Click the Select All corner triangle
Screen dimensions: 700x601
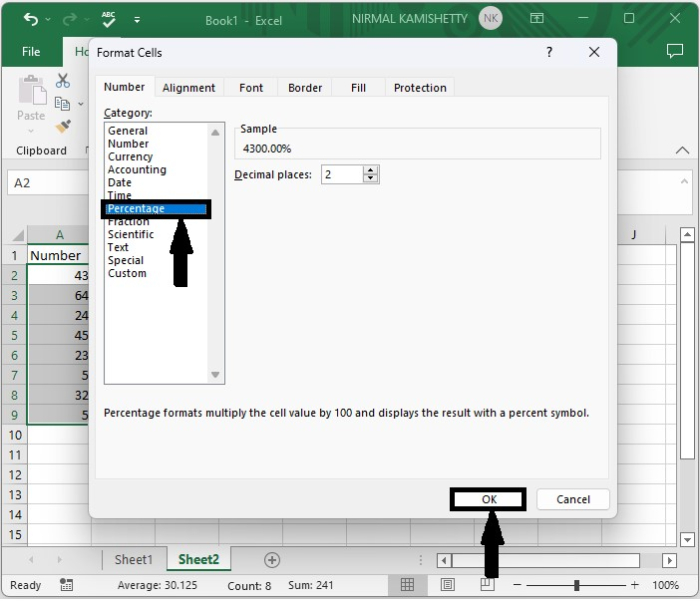click(17, 234)
